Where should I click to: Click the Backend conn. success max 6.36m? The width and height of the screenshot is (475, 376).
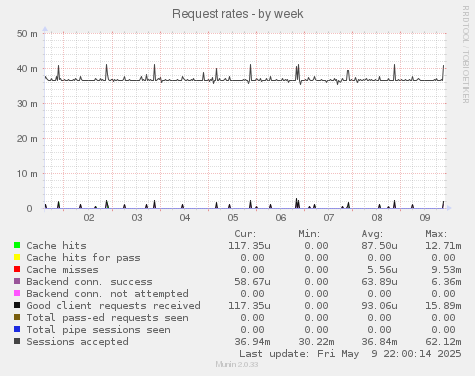point(446,282)
